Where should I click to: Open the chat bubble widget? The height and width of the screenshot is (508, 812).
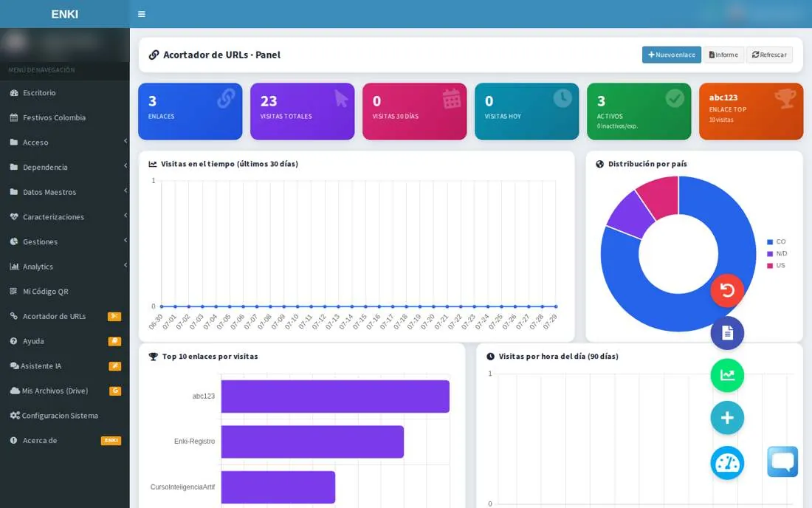782,461
